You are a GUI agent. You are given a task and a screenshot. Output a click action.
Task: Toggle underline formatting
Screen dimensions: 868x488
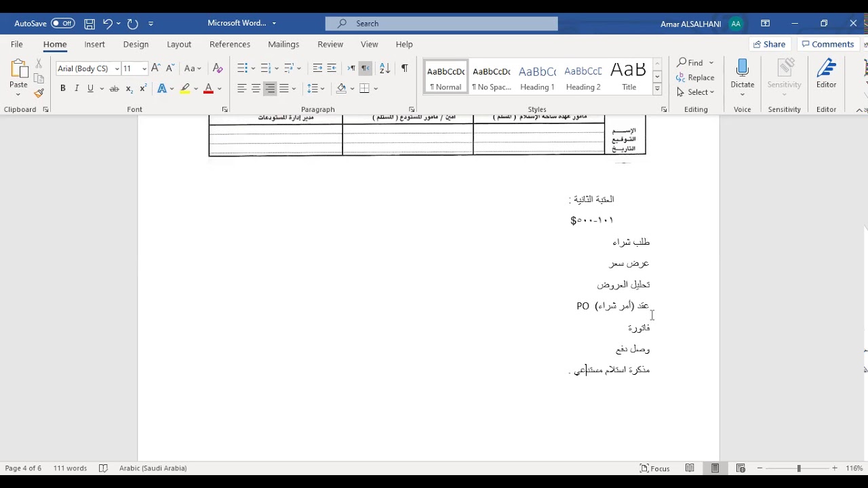tap(90, 89)
